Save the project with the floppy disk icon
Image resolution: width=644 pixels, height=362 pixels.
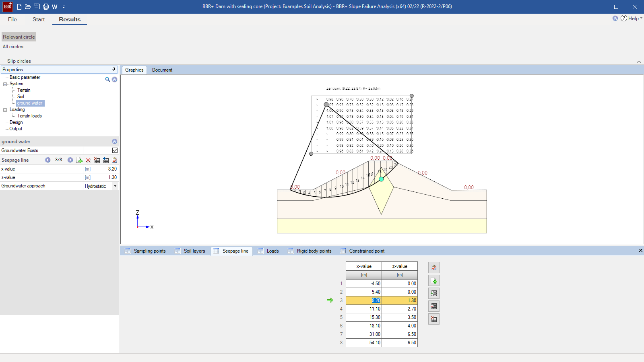coord(37,7)
